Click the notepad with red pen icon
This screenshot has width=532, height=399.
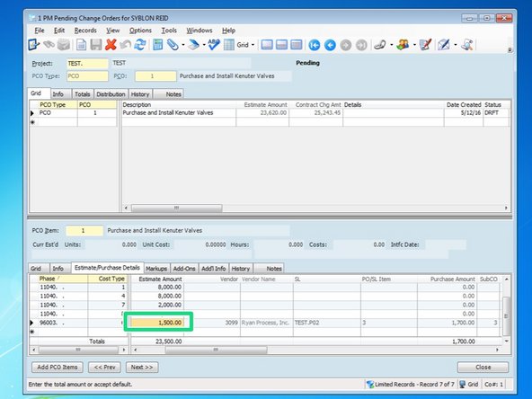425,44
